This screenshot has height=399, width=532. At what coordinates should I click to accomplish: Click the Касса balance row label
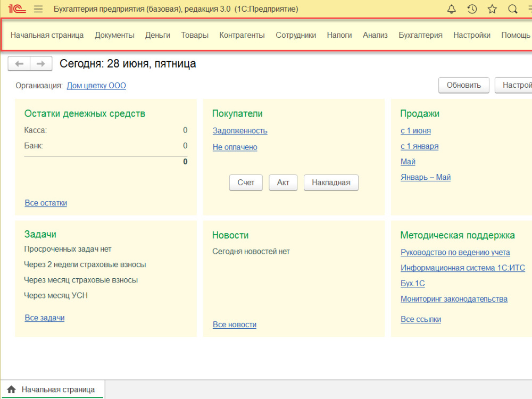click(36, 130)
